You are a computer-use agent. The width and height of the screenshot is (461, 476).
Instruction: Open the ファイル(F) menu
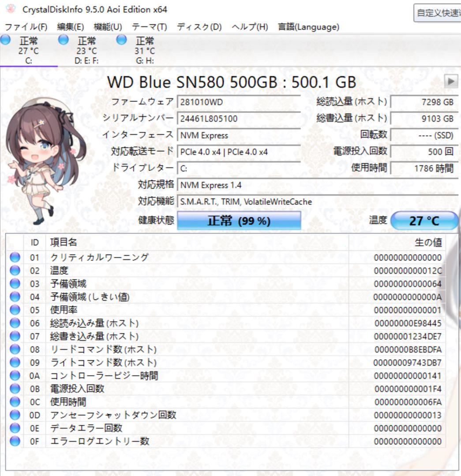point(26,27)
